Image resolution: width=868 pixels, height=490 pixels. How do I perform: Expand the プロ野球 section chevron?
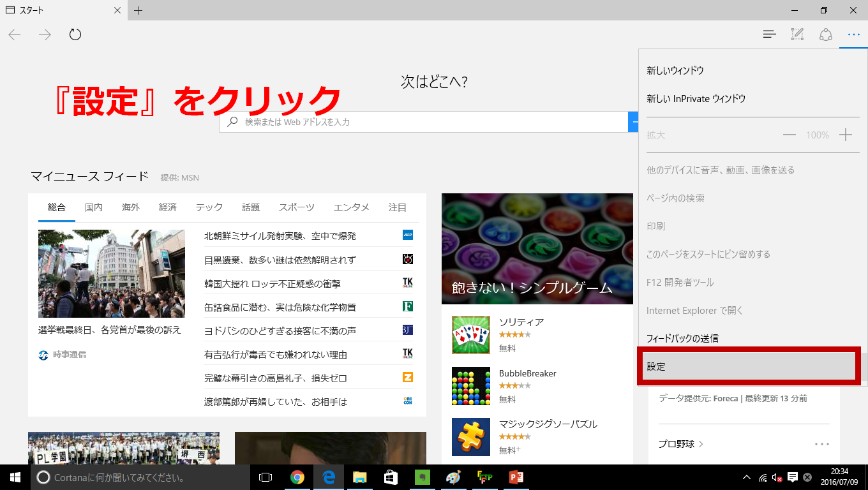[701, 443]
